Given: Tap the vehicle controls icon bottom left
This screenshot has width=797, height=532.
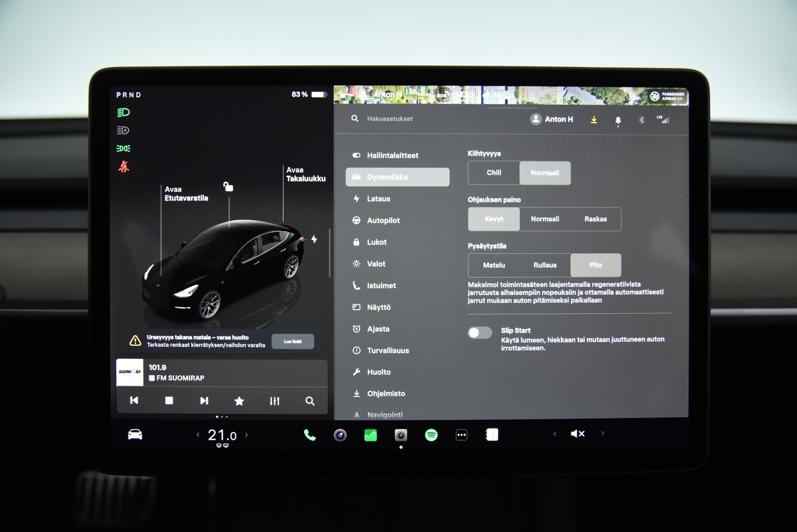Looking at the screenshot, I should [x=133, y=434].
